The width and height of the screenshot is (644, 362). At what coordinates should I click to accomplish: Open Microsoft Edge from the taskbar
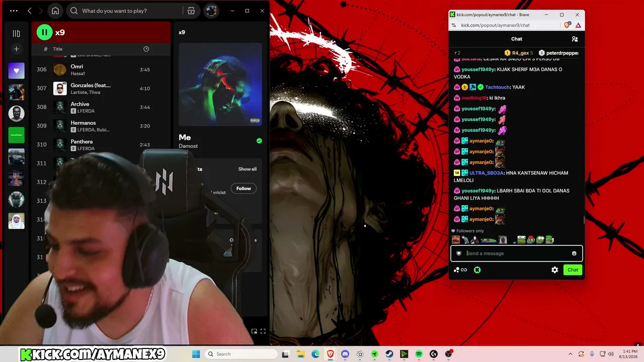point(315,354)
